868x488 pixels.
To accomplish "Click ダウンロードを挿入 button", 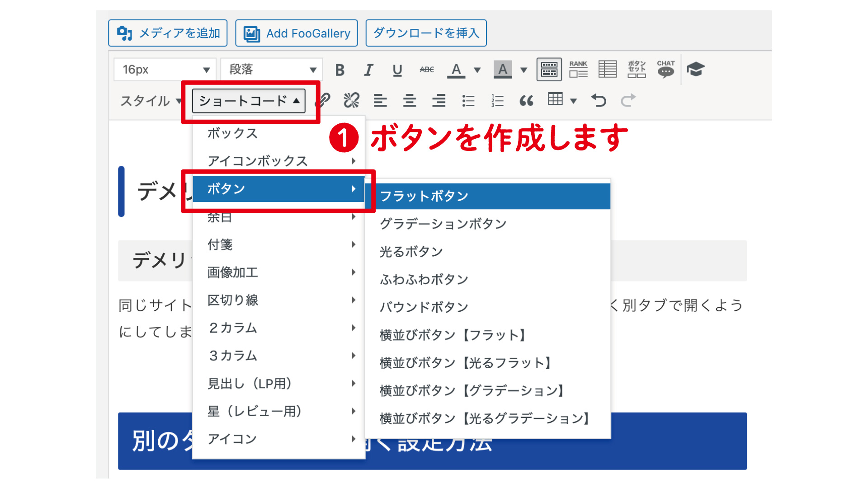I will 426,33.
